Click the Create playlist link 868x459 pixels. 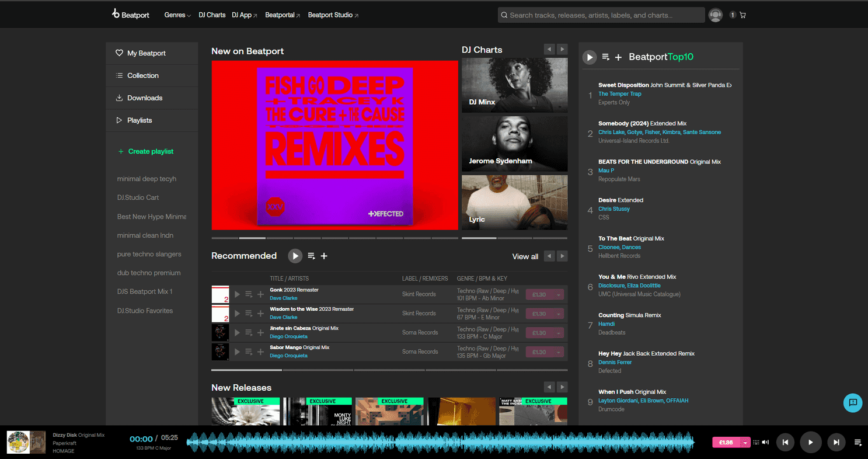pos(151,151)
